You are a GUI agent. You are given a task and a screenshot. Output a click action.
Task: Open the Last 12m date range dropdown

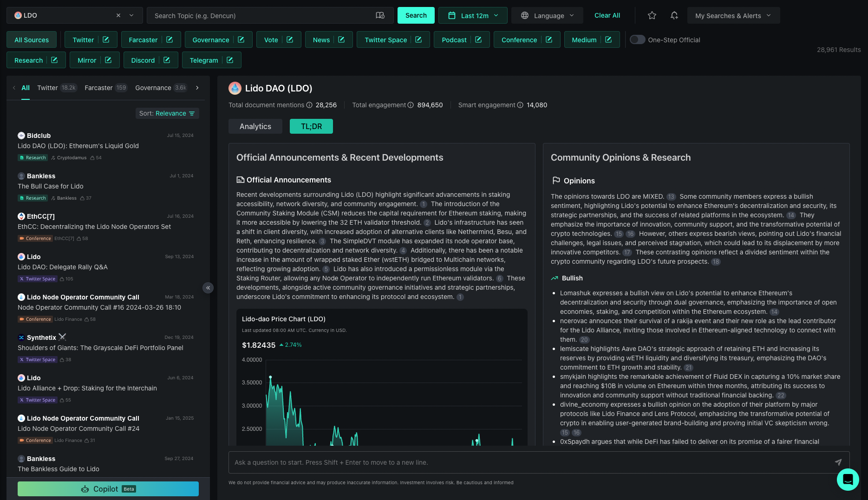tap(472, 15)
